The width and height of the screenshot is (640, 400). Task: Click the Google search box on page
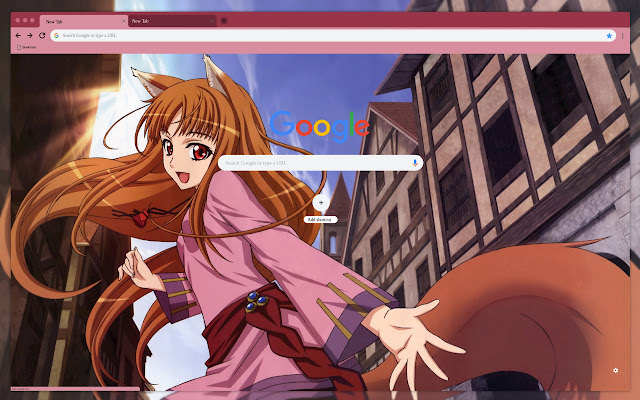point(320,163)
